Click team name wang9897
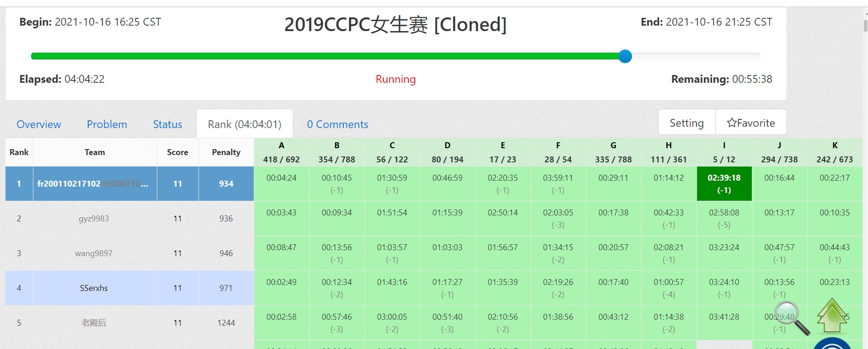 coord(94,253)
